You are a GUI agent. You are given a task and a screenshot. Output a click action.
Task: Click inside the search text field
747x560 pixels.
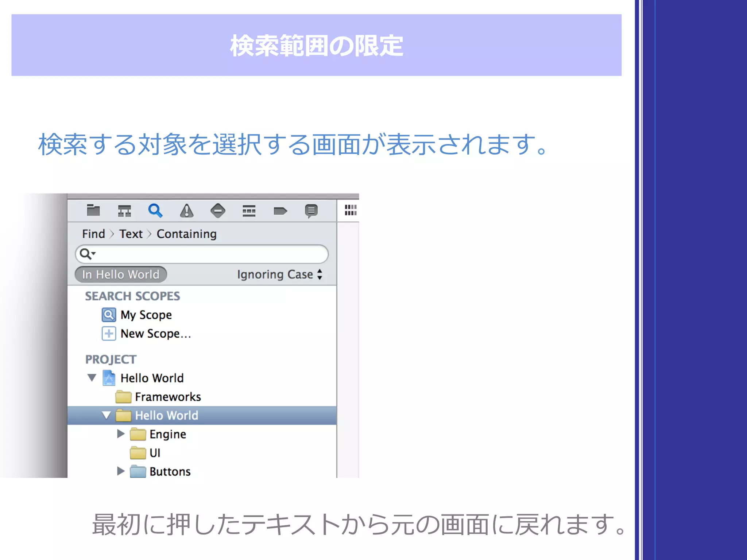pyautogui.click(x=202, y=254)
